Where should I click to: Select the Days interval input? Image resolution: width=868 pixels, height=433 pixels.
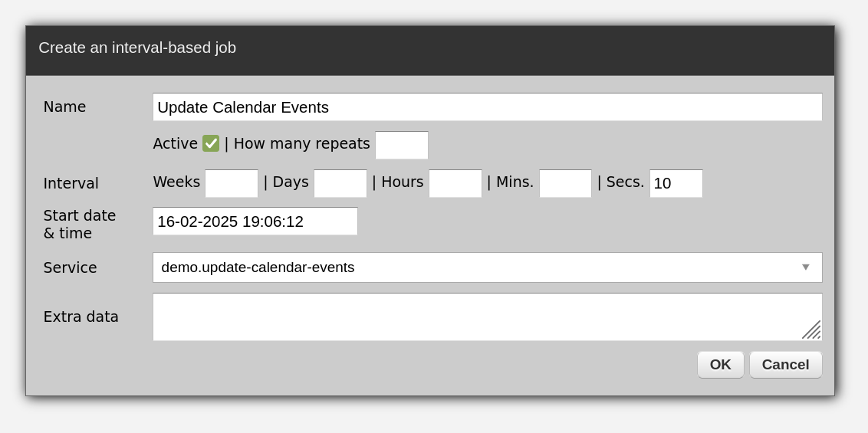340,184
